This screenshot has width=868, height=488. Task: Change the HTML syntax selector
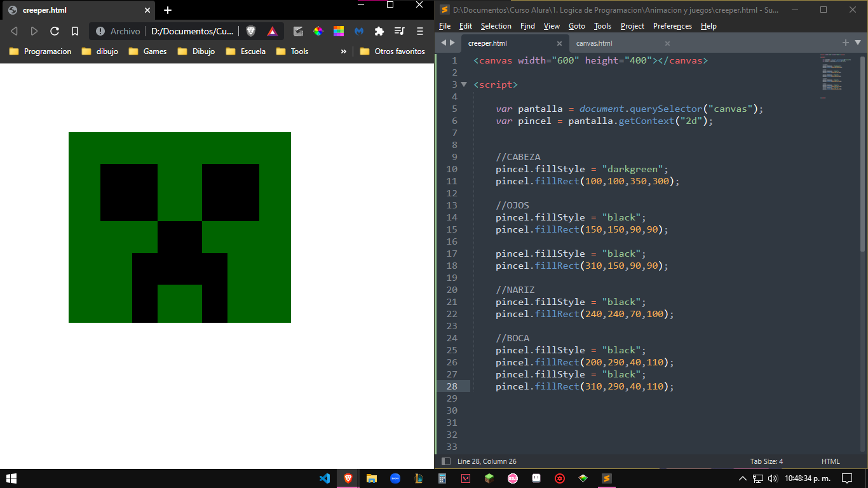point(831,461)
